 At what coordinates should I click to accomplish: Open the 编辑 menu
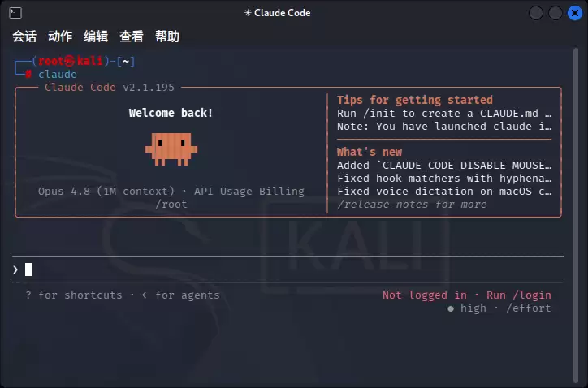coord(96,37)
